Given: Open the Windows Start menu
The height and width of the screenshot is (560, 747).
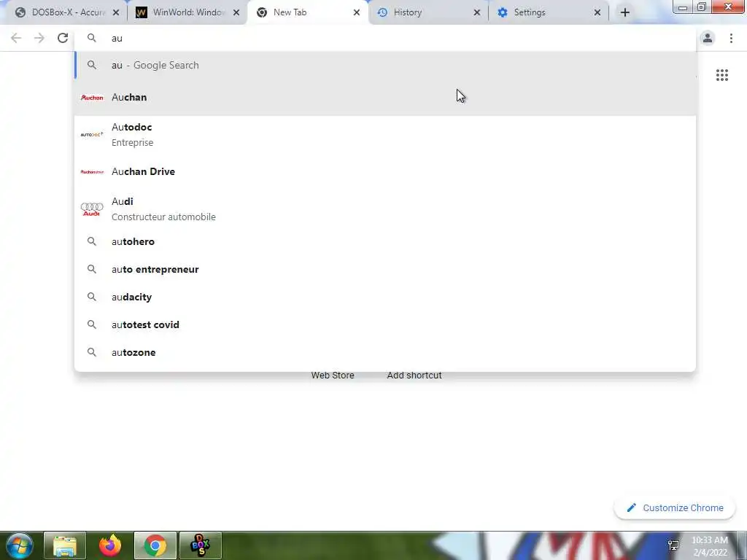Looking at the screenshot, I should (x=20, y=545).
